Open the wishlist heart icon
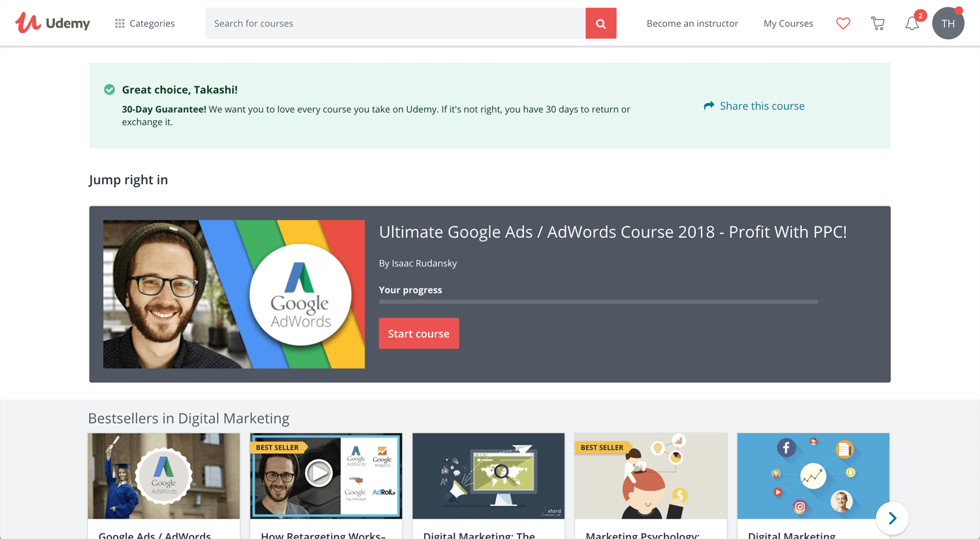Image resolution: width=980 pixels, height=539 pixels. 843,24
